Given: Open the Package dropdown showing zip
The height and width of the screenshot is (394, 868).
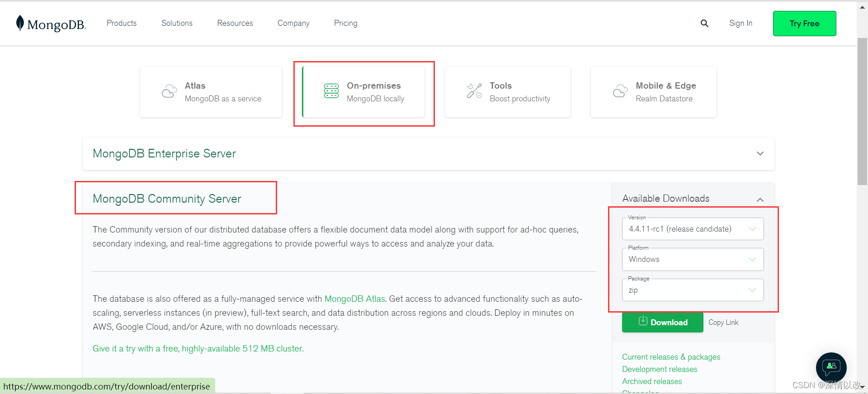Looking at the screenshot, I should (x=693, y=290).
